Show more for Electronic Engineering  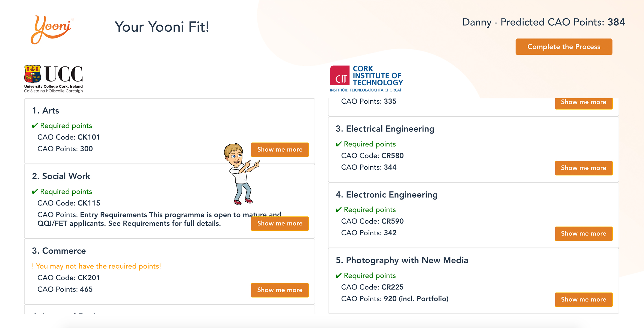click(x=583, y=233)
